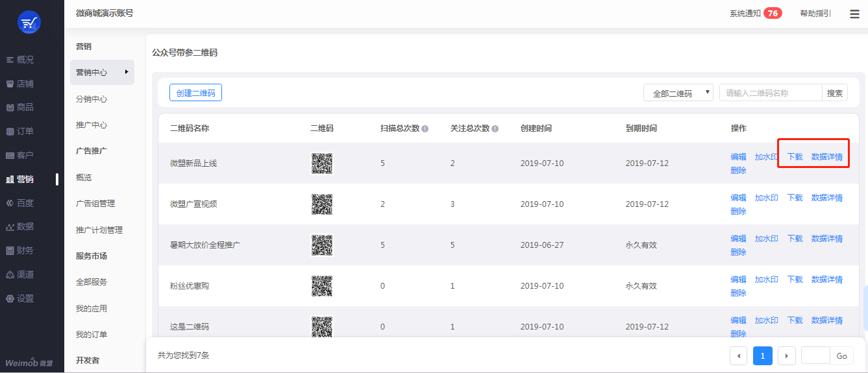Click 删除 for 微盟广宣视频
Image resolution: width=868 pixels, height=373 pixels.
pyautogui.click(x=738, y=211)
